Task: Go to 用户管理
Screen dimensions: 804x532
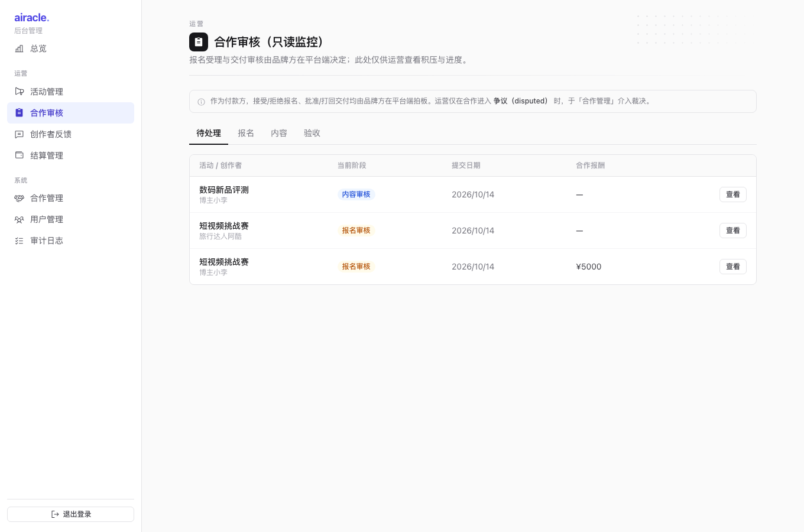Action: 70,219
